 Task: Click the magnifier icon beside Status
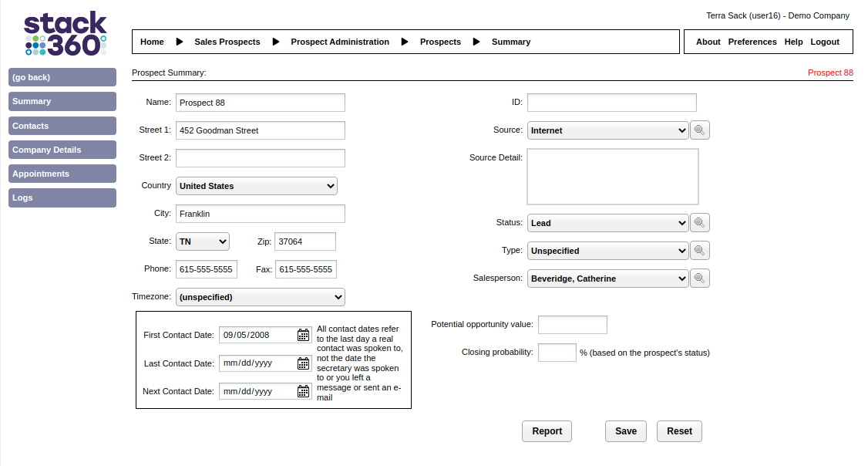(x=699, y=223)
